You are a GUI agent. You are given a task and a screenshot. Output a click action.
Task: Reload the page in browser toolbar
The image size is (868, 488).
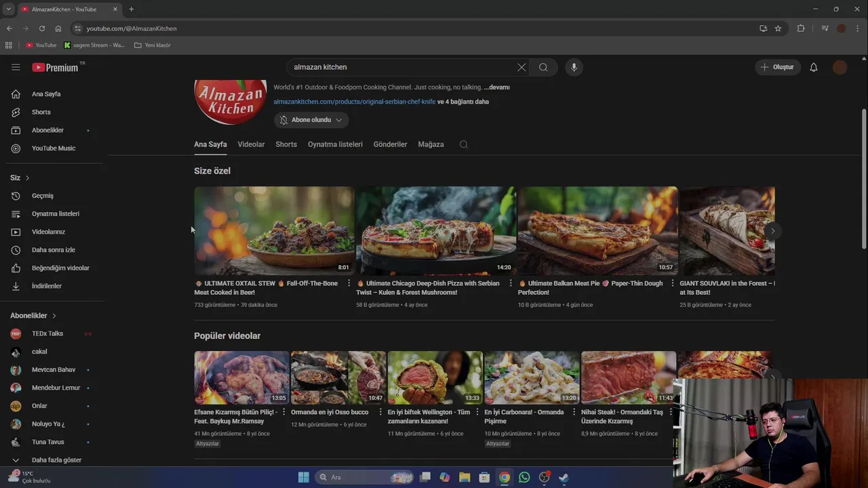42,28
